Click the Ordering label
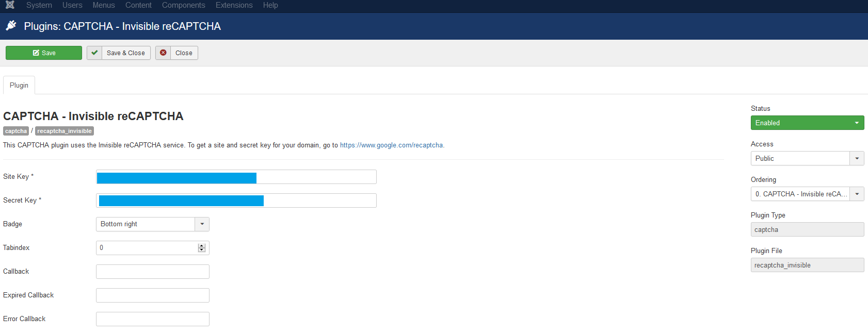This screenshot has height=334, width=868. coord(764,179)
